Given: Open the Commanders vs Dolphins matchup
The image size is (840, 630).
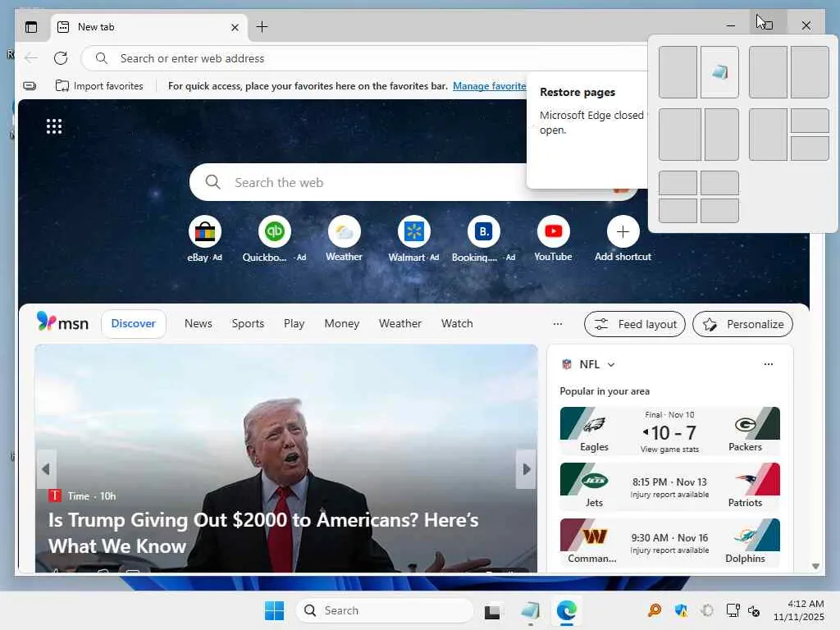Looking at the screenshot, I should [669, 542].
